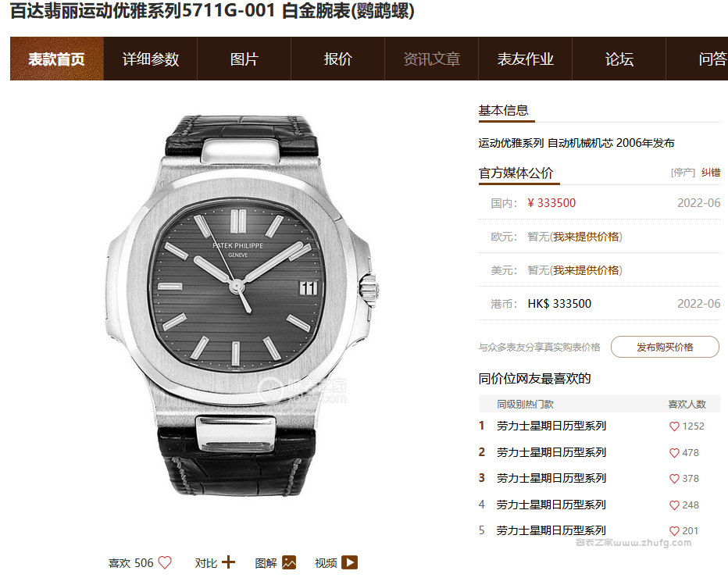This screenshot has width=728, height=585.
Task: Click 我来提供价格 link for 美元
Action: pyautogui.click(x=586, y=270)
